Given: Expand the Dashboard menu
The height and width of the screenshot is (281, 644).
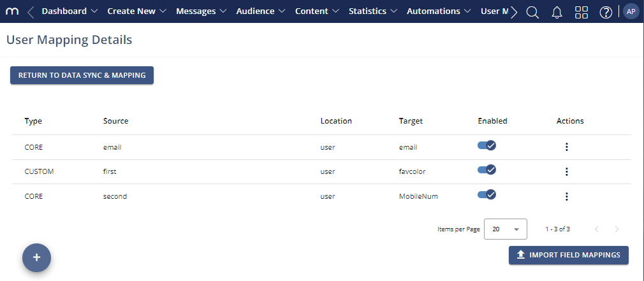Looking at the screenshot, I should point(70,11).
